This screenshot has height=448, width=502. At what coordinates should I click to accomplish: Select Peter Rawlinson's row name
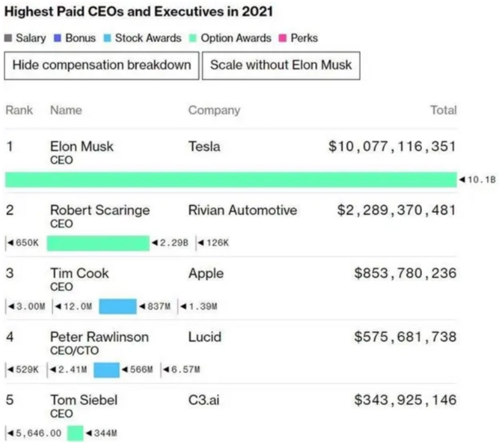click(99, 337)
